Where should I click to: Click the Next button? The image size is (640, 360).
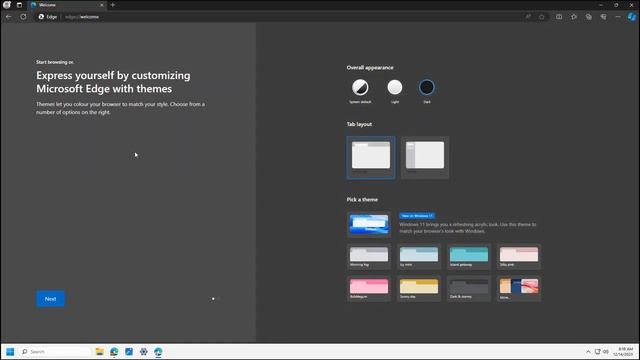[50, 299]
